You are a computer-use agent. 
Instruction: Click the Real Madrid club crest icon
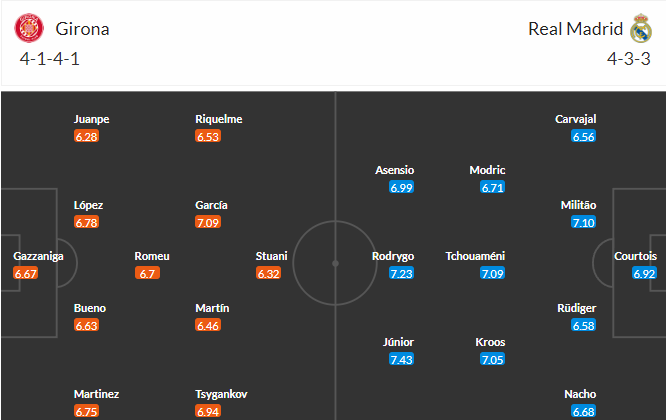pos(641,28)
